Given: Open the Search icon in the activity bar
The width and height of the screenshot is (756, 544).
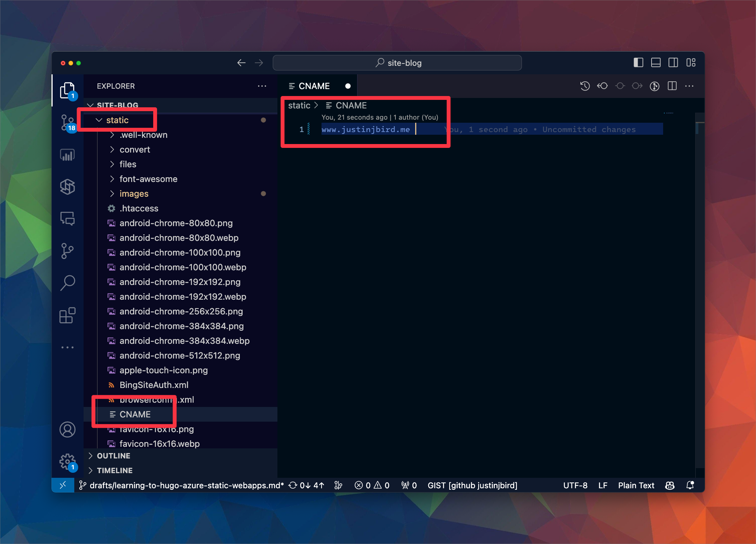Looking at the screenshot, I should click(x=68, y=282).
